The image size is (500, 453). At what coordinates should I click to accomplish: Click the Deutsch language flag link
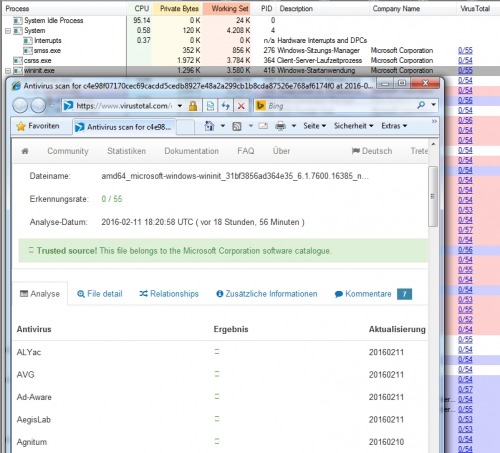pos(372,151)
